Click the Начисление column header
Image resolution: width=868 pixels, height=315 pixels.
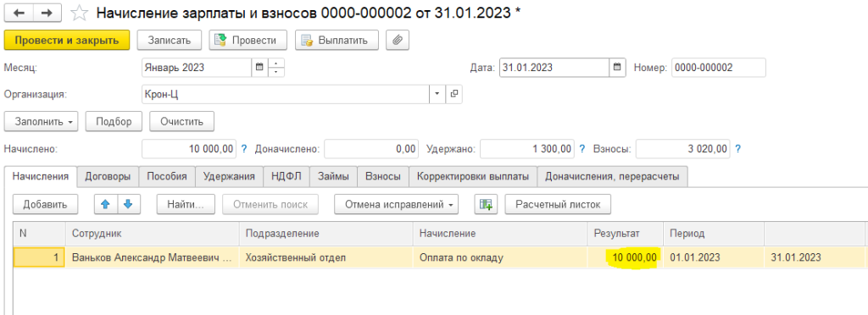point(500,234)
